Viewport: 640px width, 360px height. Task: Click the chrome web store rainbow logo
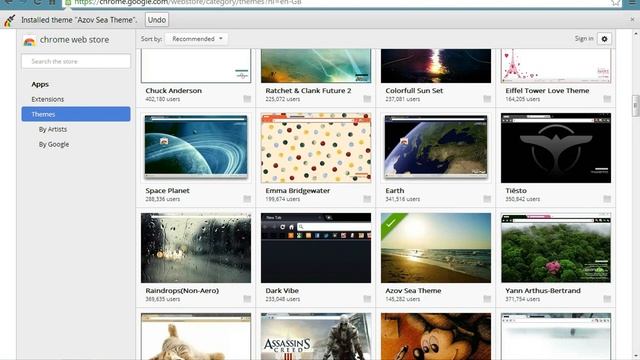tap(29, 40)
